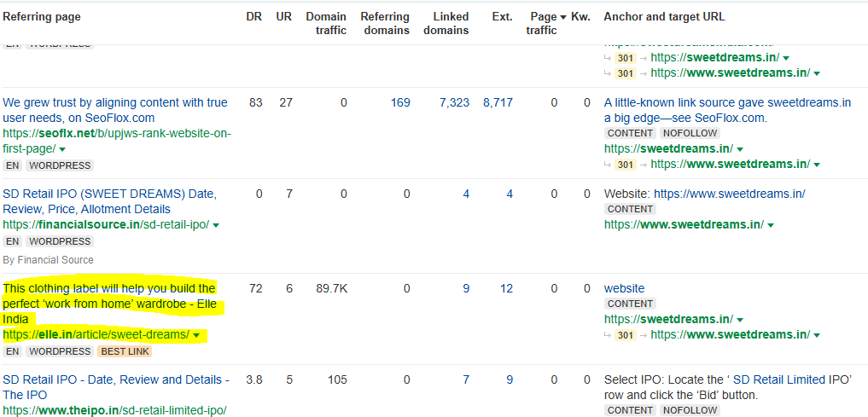
Task: Open caret next to sweetdreams.in target in Elle India row
Action: pyautogui.click(x=740, y=320)
